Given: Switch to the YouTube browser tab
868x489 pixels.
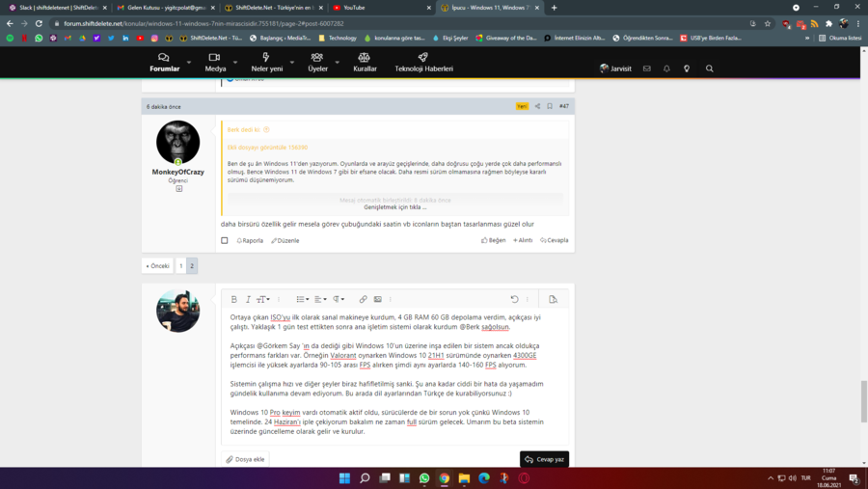Looking at the screenshot, I should (x=381, y=8).
